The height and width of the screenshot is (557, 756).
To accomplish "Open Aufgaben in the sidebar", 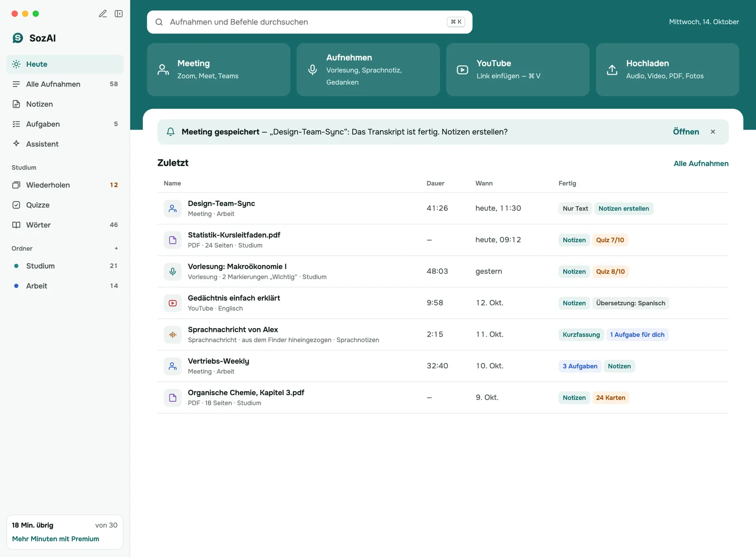I will pos(65,124).
